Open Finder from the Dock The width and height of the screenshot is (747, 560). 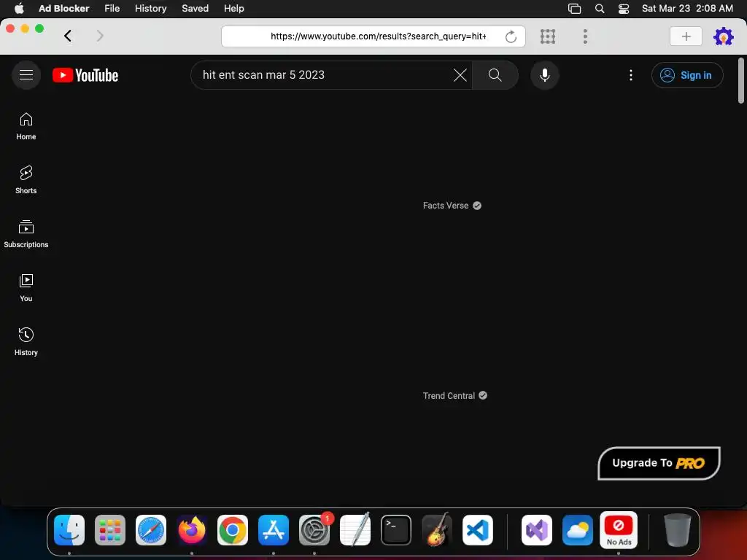pyautogui.click(x=69, y=530)
